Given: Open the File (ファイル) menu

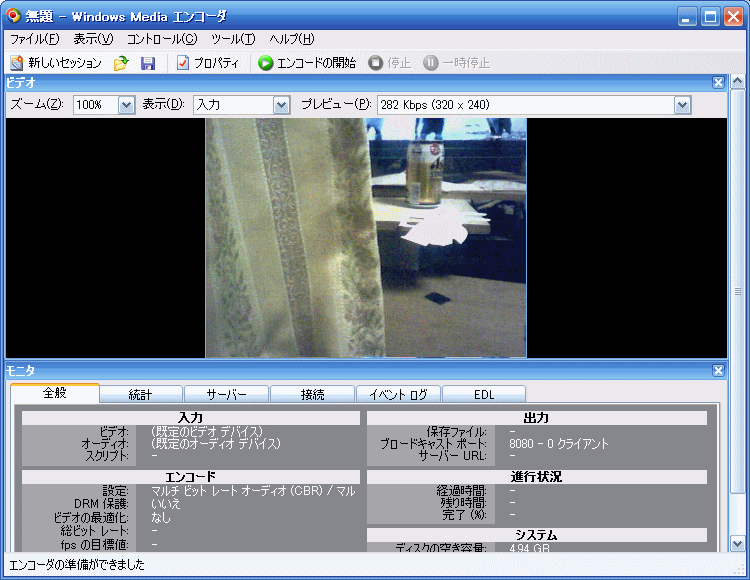Looking at the screenshot, I should tap(34, 39).
